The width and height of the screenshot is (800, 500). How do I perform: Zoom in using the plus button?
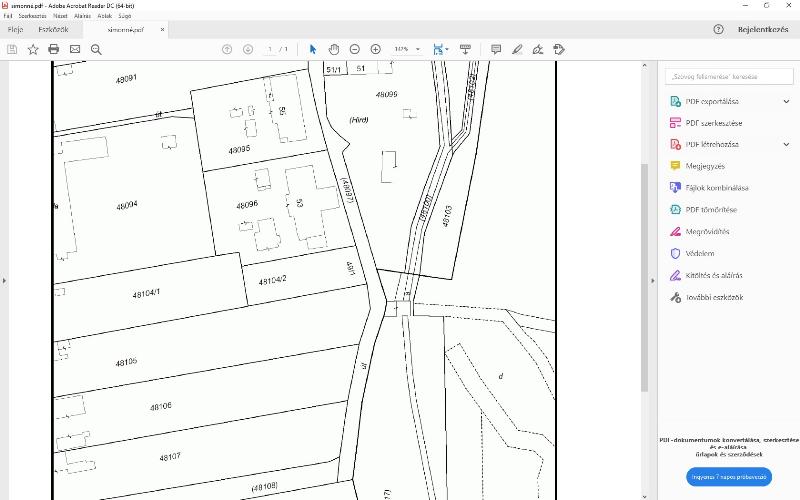(x=376, y=49)
